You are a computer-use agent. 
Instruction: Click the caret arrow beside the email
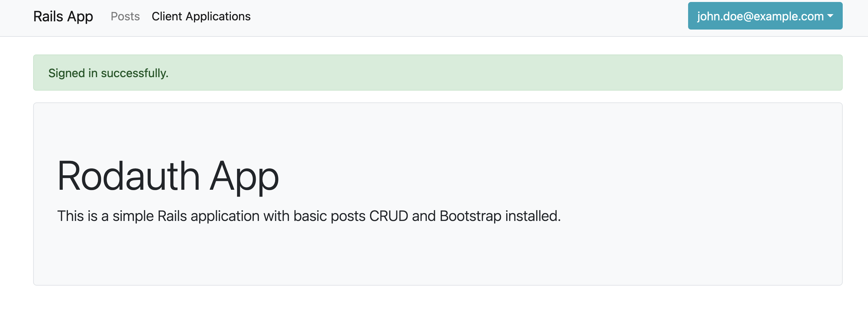point(830,16)
